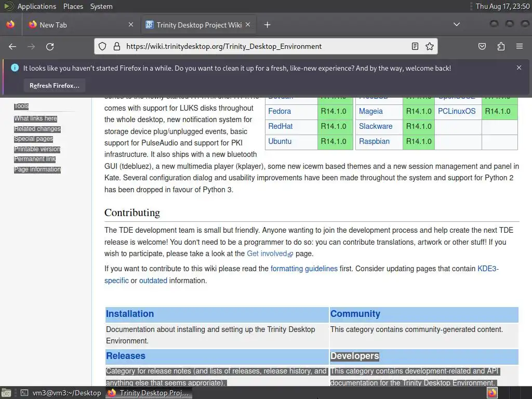
Task: Click the RedHat distribution link
Action: click(280, 126)
